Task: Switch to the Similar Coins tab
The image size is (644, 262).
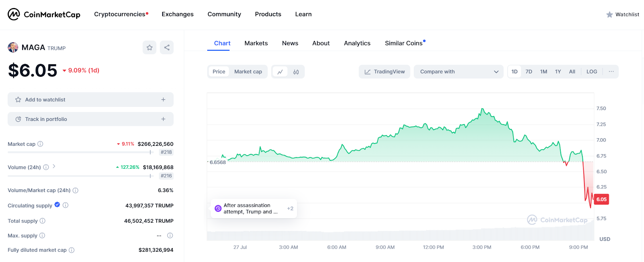Action: click(404, 43)
